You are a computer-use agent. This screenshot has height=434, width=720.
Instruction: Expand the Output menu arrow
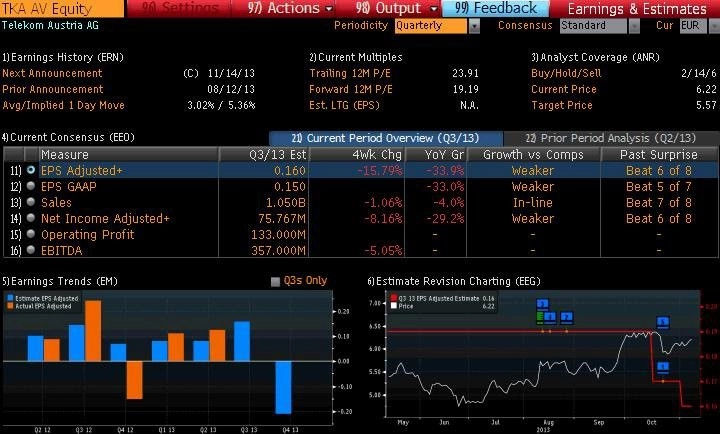pyautogui.click(x=434, y=9)
